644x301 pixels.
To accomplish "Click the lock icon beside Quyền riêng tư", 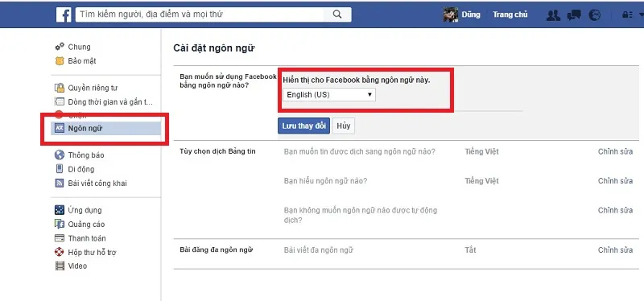I will [x=60, y=88].
